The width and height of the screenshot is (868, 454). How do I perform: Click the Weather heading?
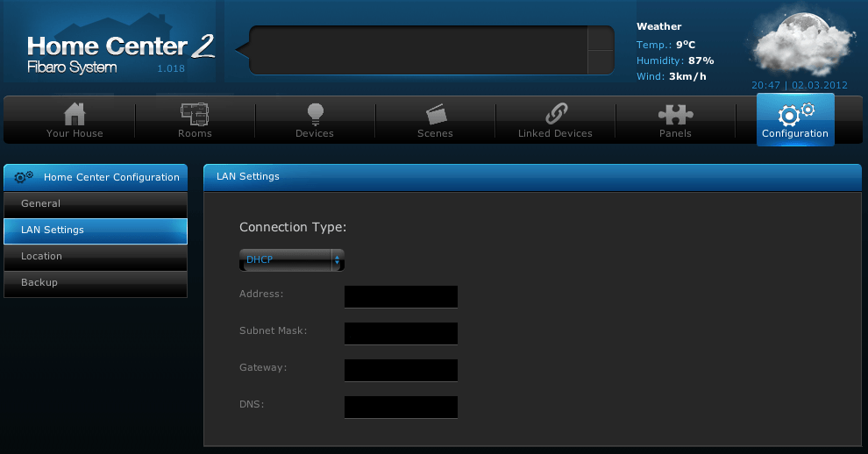[x=658, y=26]
